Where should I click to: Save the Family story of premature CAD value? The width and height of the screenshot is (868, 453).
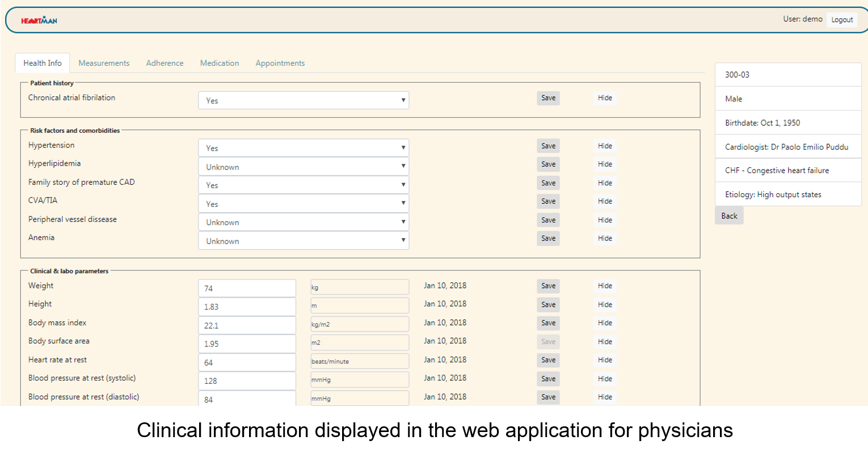click(x=548, y=183)
